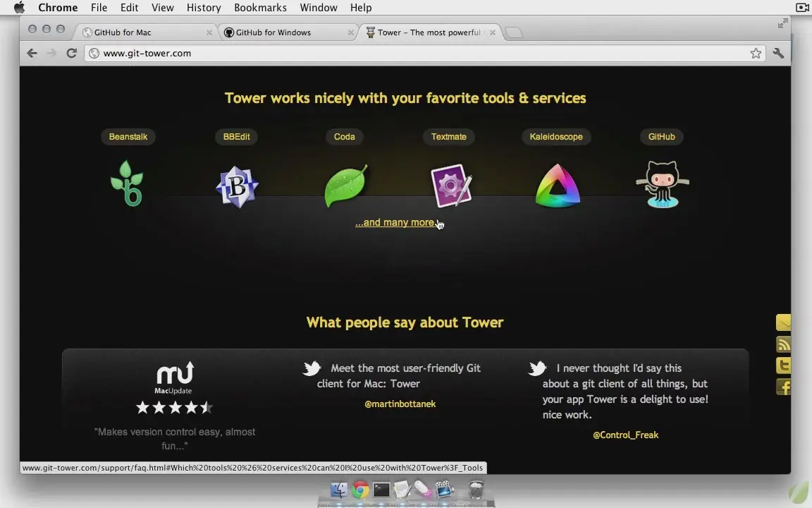812x508 pixels.
Task: Switch to the GitHub for Windows tab
Action: [x=288, y=32]
